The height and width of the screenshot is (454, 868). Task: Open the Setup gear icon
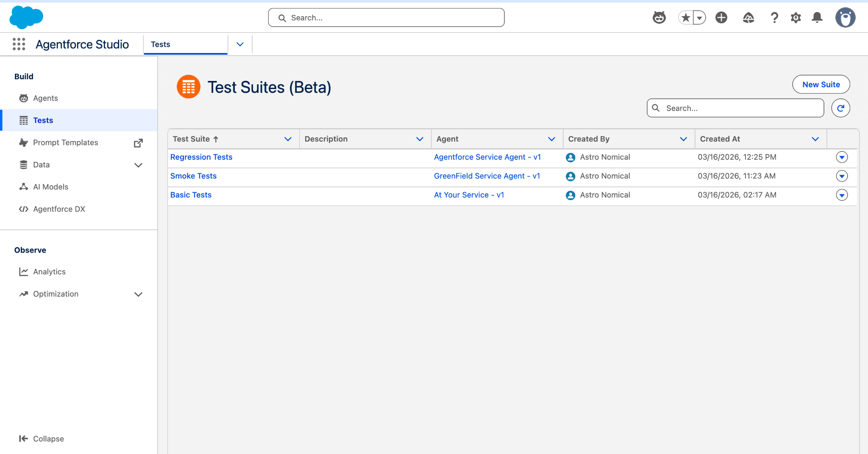pyautogui.click(x=796, y=18)
